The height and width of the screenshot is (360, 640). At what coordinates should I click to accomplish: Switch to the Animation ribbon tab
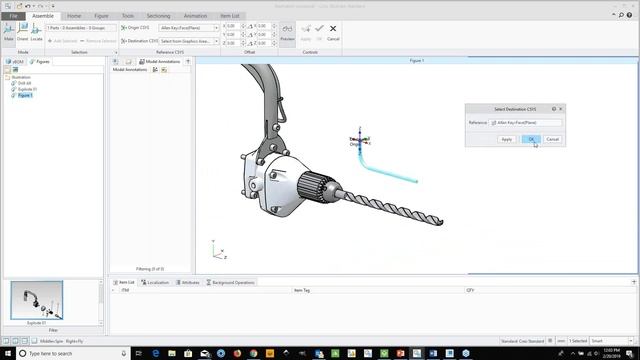(x=195, y=16)
